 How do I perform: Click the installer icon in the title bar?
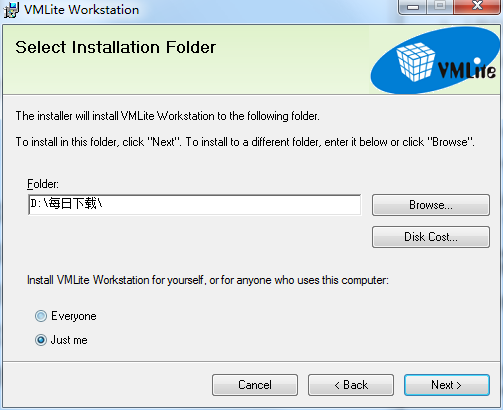pos(11,10)
